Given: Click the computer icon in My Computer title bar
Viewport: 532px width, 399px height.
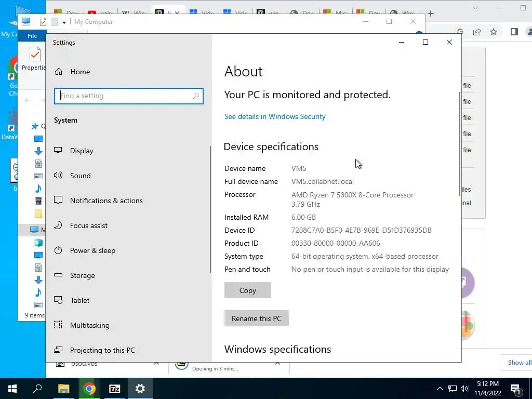Looking at the screenshot, I should coord(26,21).
